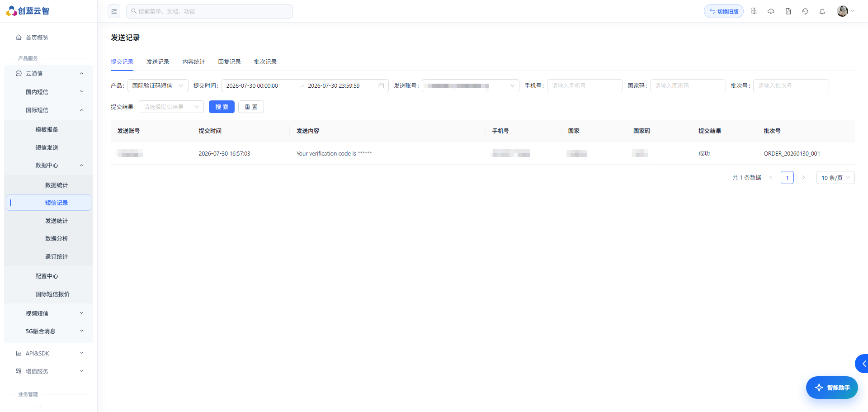Open the documentation book icon

pyautogui.click(x=754, y=11)
